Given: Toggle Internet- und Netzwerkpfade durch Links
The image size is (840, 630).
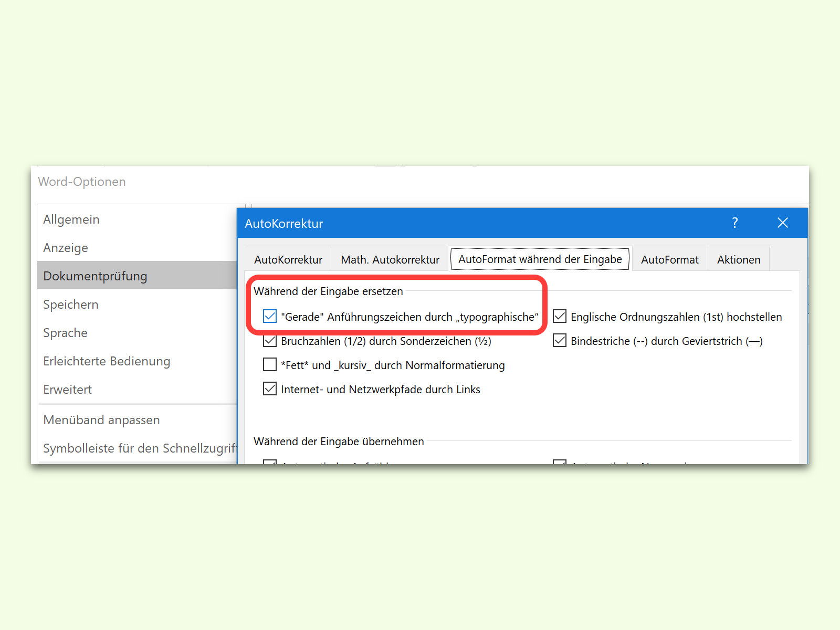Looking at the screenshot, I should (x=270, y=389).
